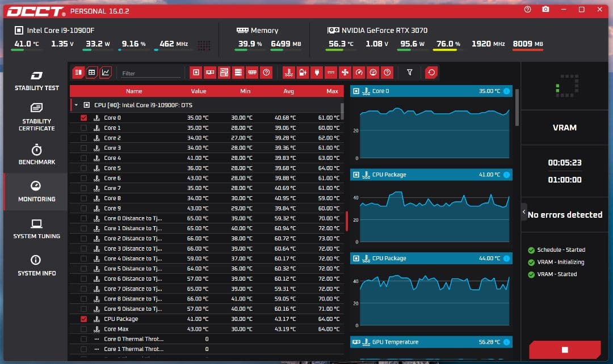The width and height of the screenshot is (613, 364).
Task: Sort the table by the Max column
Action: [332, 91]
